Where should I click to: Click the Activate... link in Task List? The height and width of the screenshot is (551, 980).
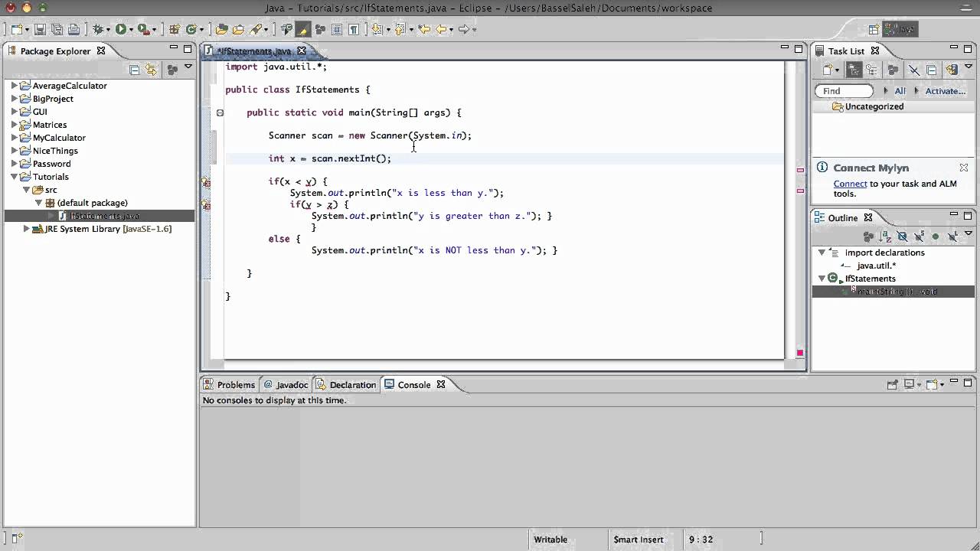coord(946,91)
